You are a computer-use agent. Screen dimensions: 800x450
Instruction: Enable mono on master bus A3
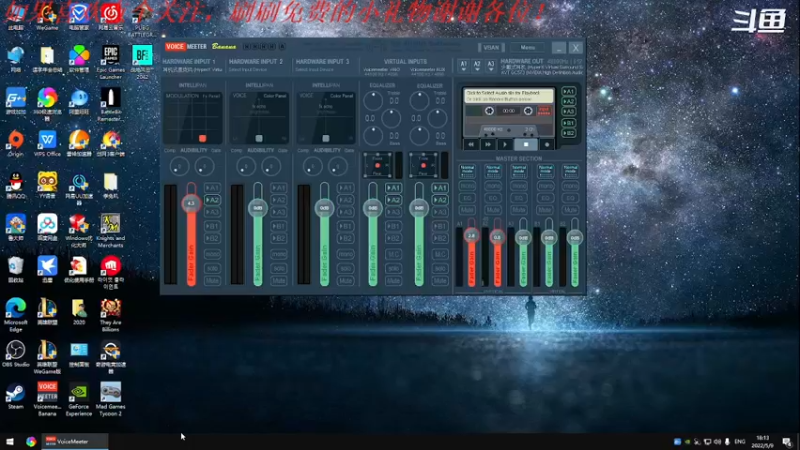(519, 186)
